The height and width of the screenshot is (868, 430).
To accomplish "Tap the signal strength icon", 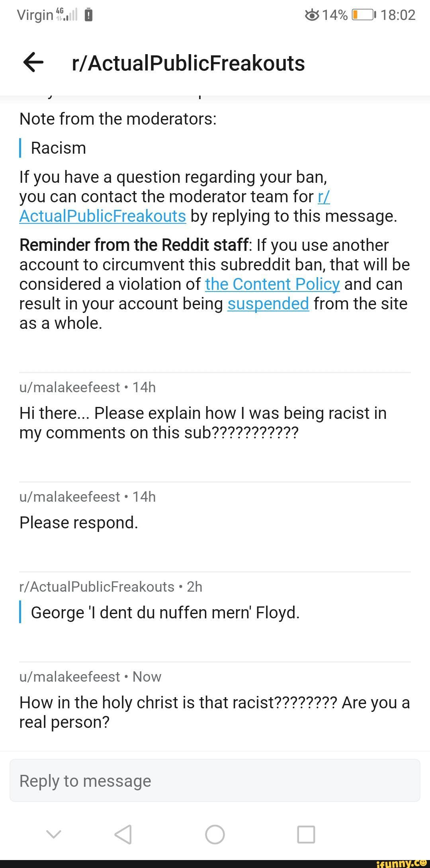I will [x=67, y=15].
